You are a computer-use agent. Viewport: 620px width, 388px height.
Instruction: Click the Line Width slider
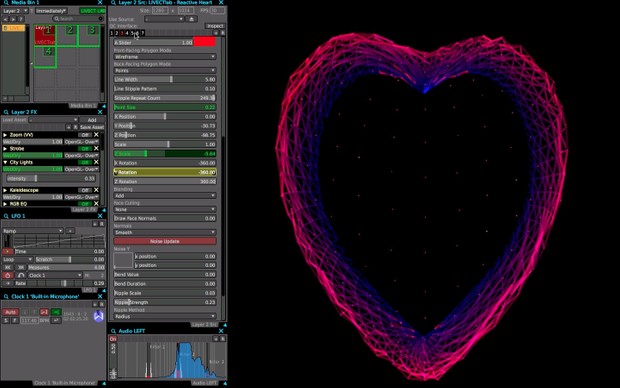coord(164,79)
